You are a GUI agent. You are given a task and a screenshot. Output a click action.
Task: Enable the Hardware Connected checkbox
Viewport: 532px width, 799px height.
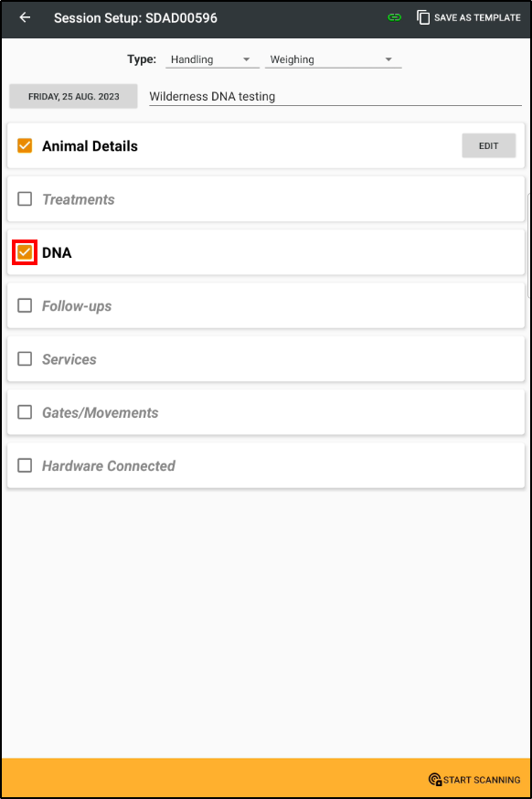(24, 465)
